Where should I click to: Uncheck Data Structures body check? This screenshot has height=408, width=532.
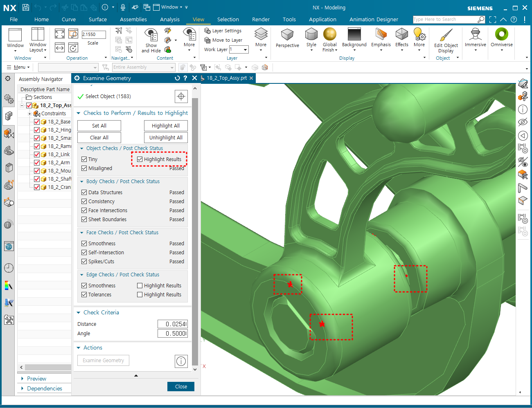pyautogui.click(x=84, y=193)
